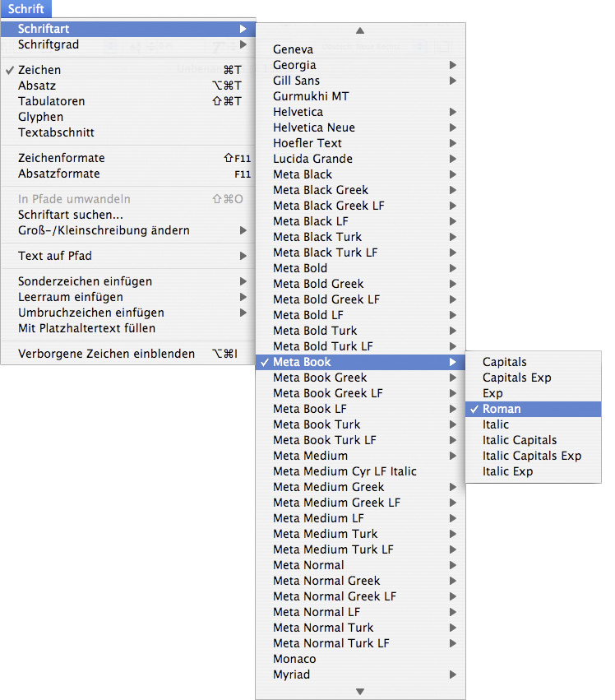Expand Leerraum einfügen submenu
The width and height of the screenshot is (615, 700).
[x=128, y=297]
